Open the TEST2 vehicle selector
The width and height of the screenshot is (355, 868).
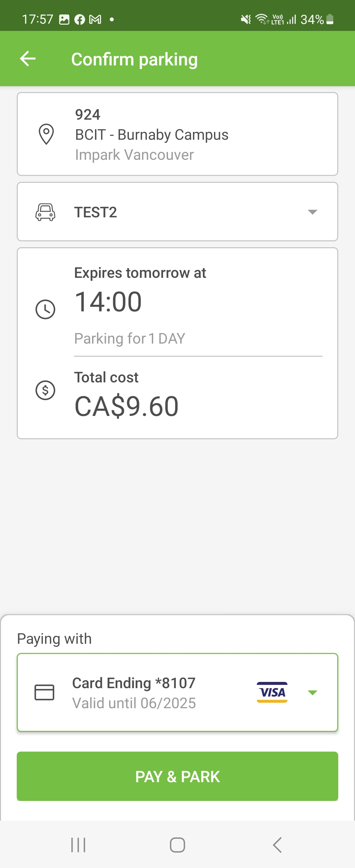[96, 212]
